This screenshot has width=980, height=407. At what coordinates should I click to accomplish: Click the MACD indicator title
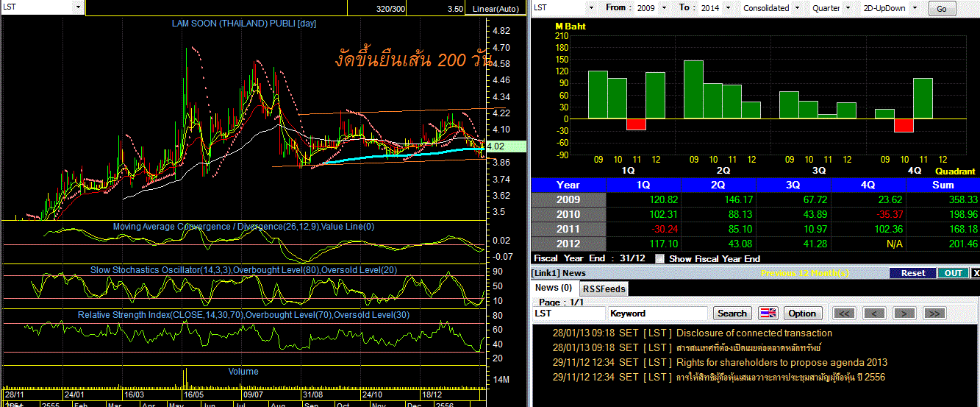[243, 227]
